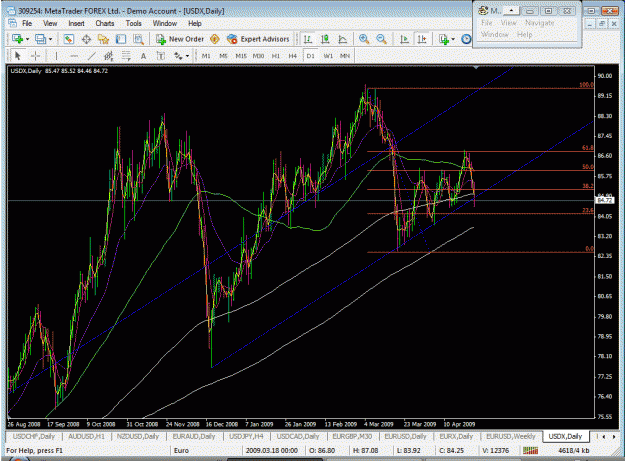The image size is (625, 461).
Task: Zoom out of the chart
Action: (381, 39)
